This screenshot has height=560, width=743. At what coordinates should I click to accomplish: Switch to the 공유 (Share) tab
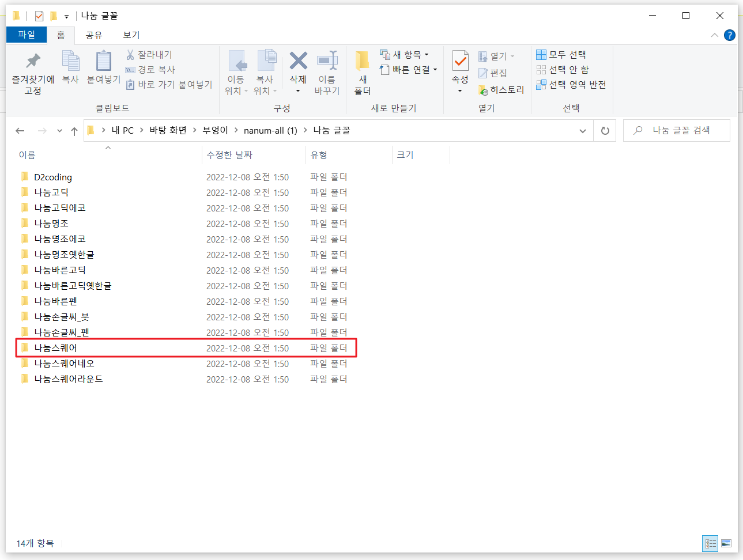(94, 35)
